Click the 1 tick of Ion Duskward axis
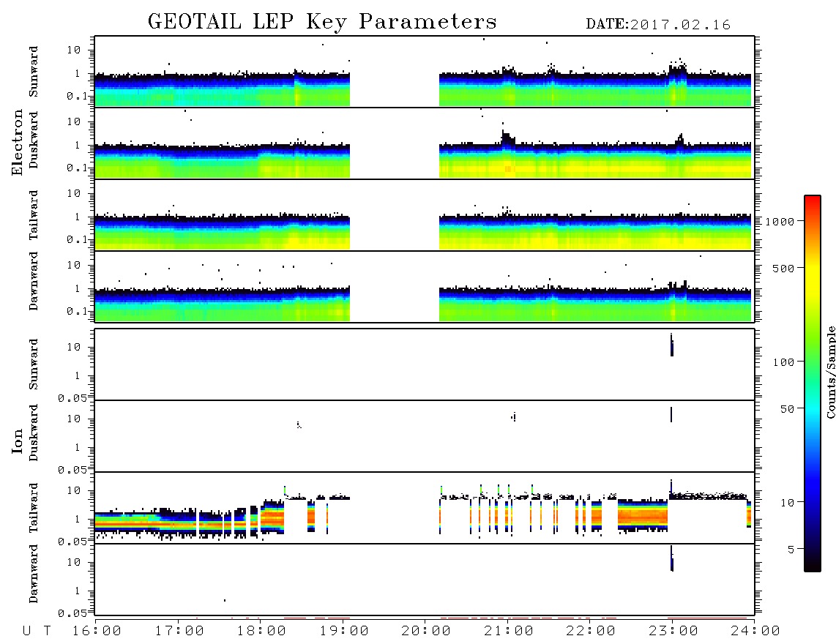836x644 pixels. pyautogui.click(x=78, y=447)
